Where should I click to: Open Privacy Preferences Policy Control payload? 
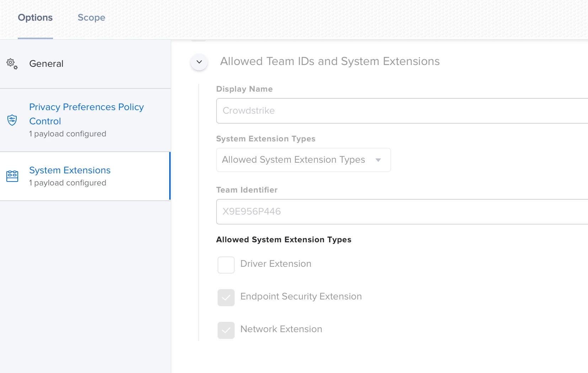point(86,114)
